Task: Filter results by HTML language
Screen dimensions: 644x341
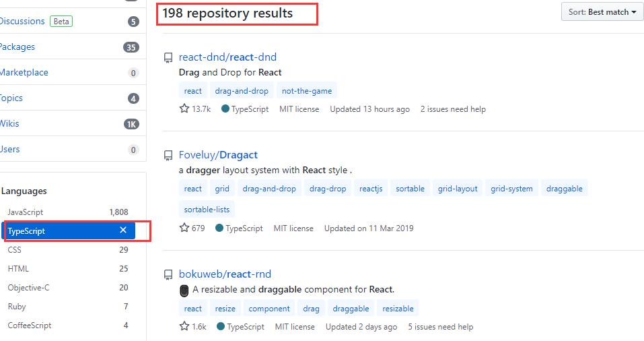Action: coord(68,269)
